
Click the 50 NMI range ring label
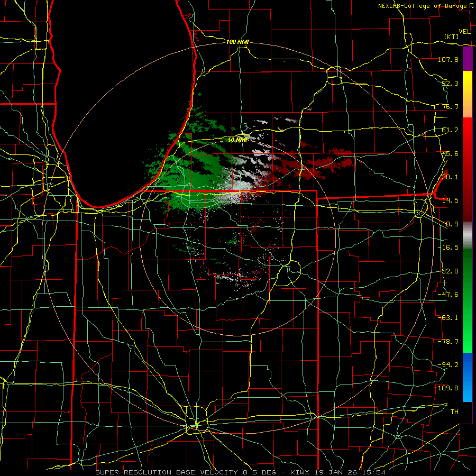pyautogui.click(x=237, y=140)
